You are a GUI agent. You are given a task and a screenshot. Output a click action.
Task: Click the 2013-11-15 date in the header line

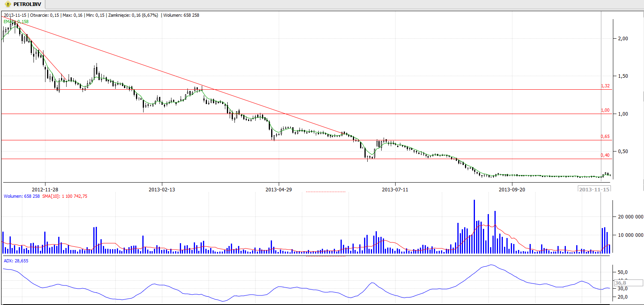point(15,15)
